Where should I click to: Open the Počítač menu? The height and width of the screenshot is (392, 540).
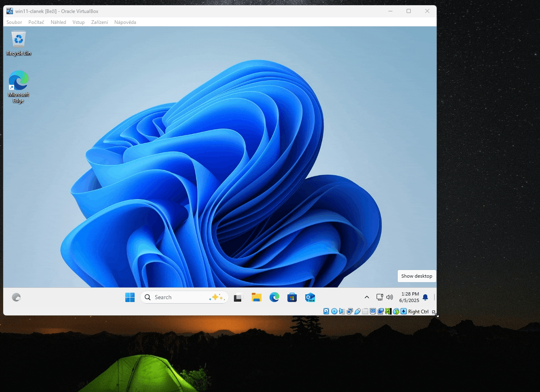[x=36, y=22]
